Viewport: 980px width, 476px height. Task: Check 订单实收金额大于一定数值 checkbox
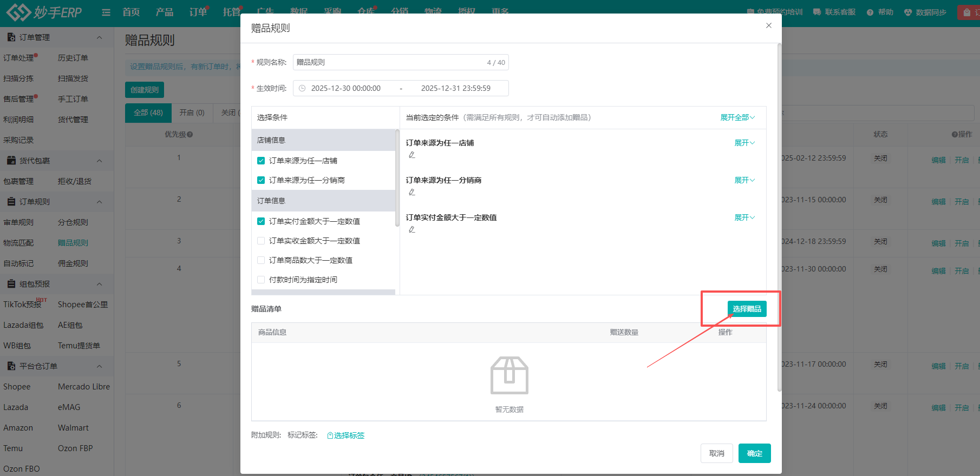tap(261, 241)
